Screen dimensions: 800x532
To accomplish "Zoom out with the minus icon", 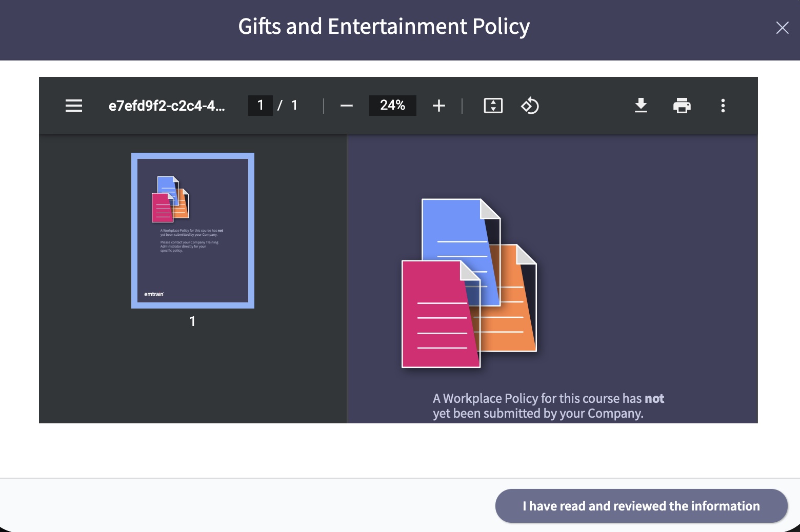I will tap(347, 106).
